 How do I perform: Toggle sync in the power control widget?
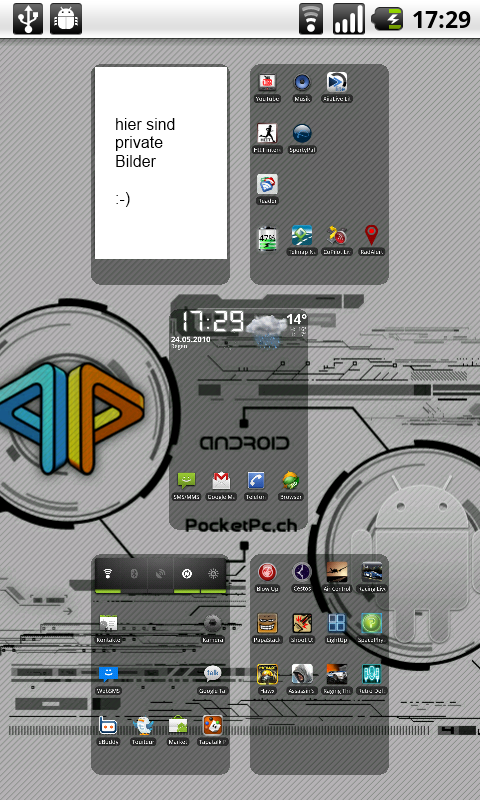tap(187, 574)
